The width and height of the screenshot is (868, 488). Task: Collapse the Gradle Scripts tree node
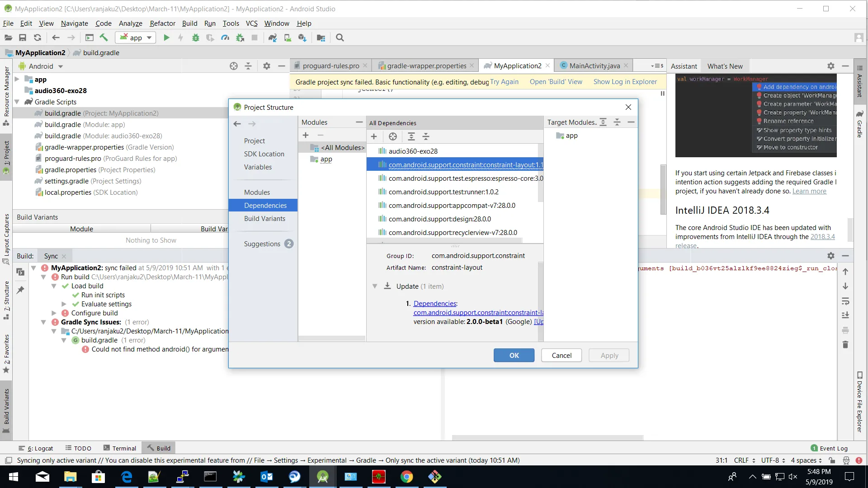coord(17,102)
